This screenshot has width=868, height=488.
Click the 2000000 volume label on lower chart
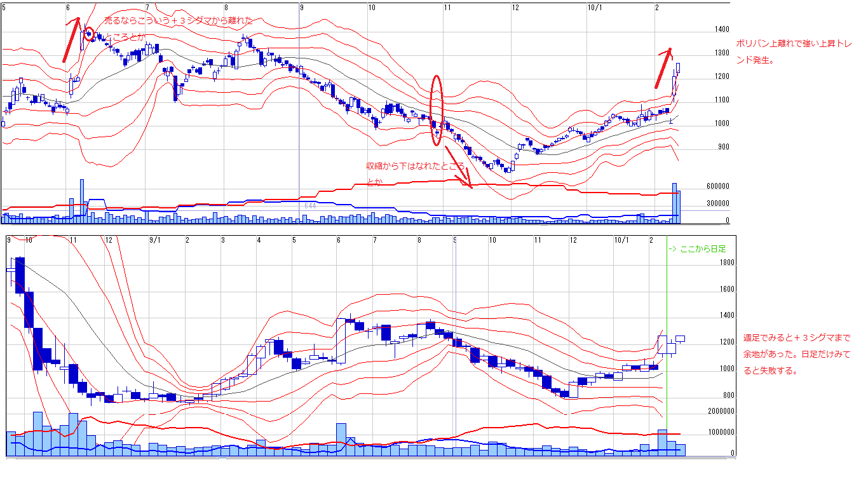coord(722,411)
